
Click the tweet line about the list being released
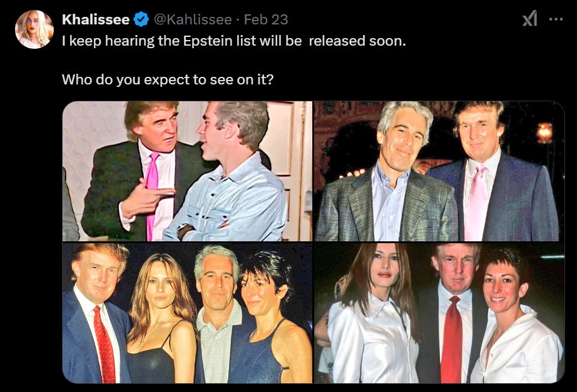[x=233, y=41]
